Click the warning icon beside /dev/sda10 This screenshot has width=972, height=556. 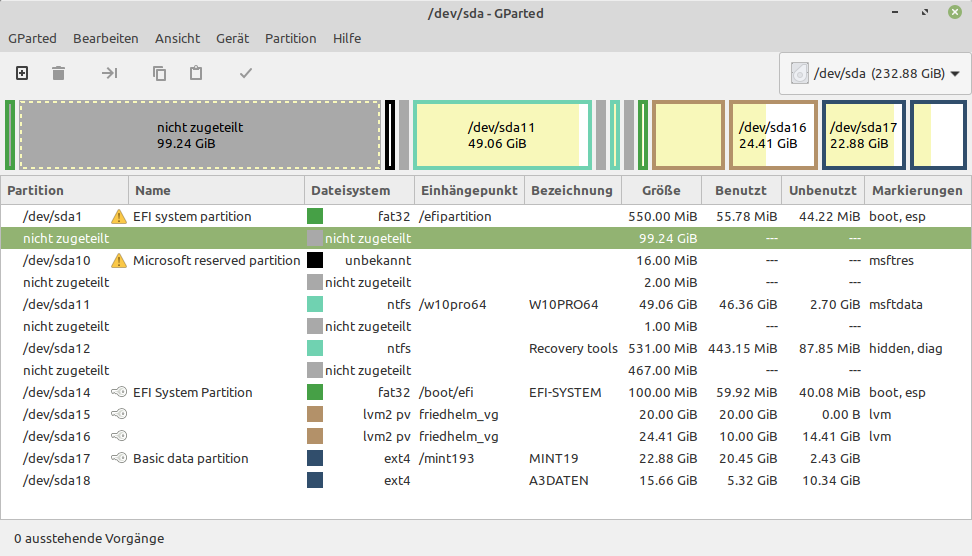(x=118, y=260)
